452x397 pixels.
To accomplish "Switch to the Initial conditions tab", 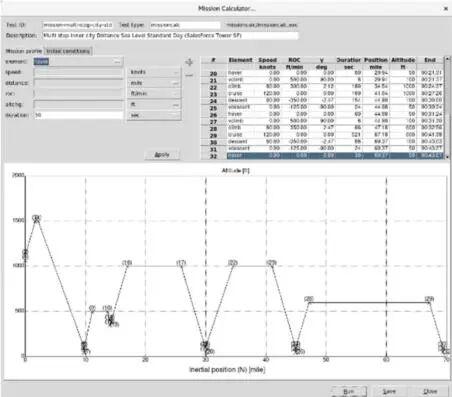I will click(x=68, y=51).
